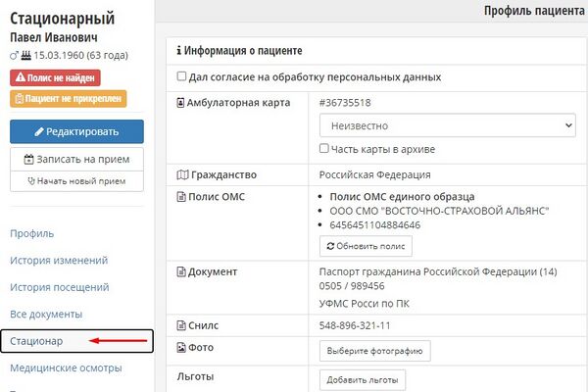The height and width of the screenshot is (392, 588).
Task: Open Медицинские осмотры
Action: click(x=66, y=368)
